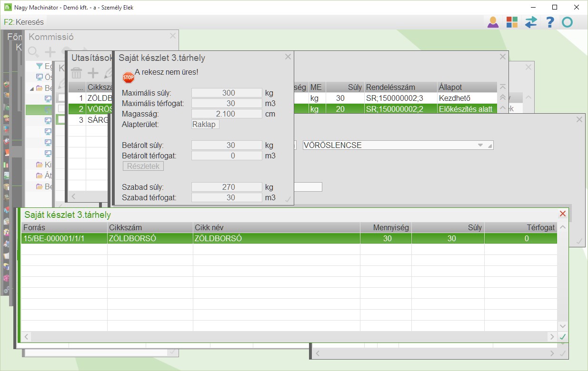Jump to first row arrow in Utasítások

click(502, 87)
